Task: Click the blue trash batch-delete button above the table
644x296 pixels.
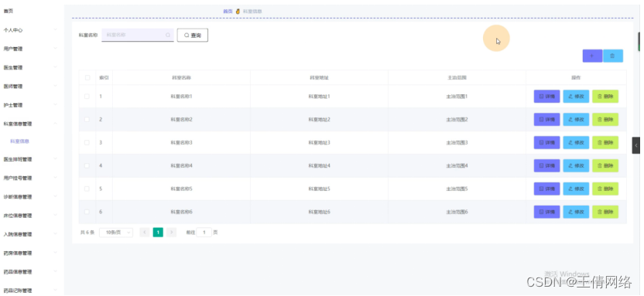Action: pyautogui.click(x=612, y=56)
